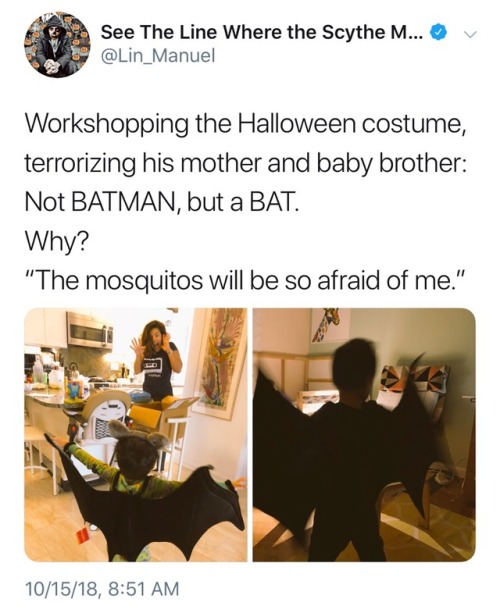Visit the @Lin_Manuel handle link
The image size is (500, 613).
tap(158, 56)
